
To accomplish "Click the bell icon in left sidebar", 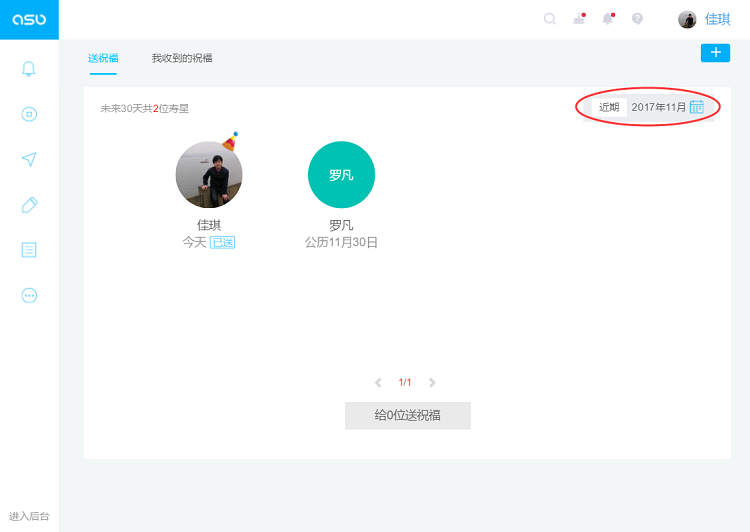I will (29, 69).
